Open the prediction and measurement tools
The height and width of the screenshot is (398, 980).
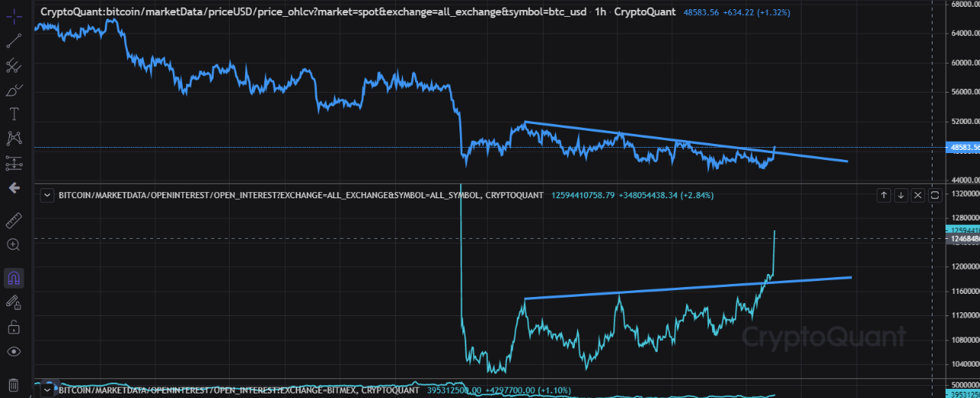point(14,163)
